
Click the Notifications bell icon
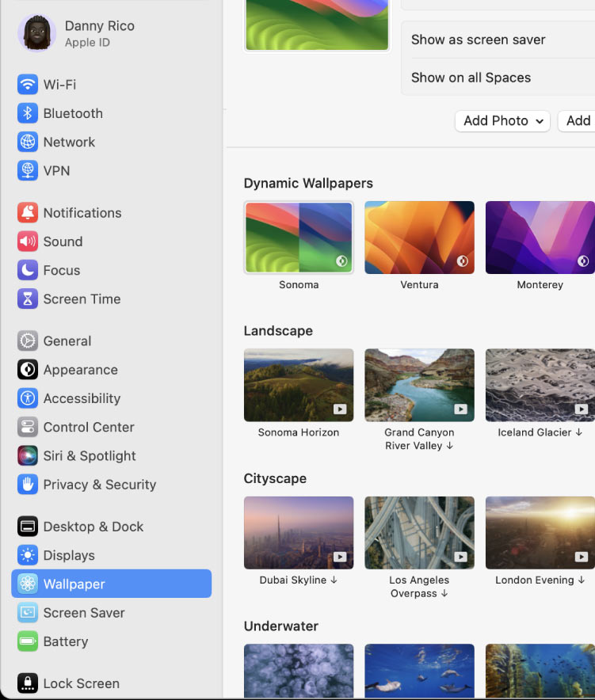click(x=28, y=212)
